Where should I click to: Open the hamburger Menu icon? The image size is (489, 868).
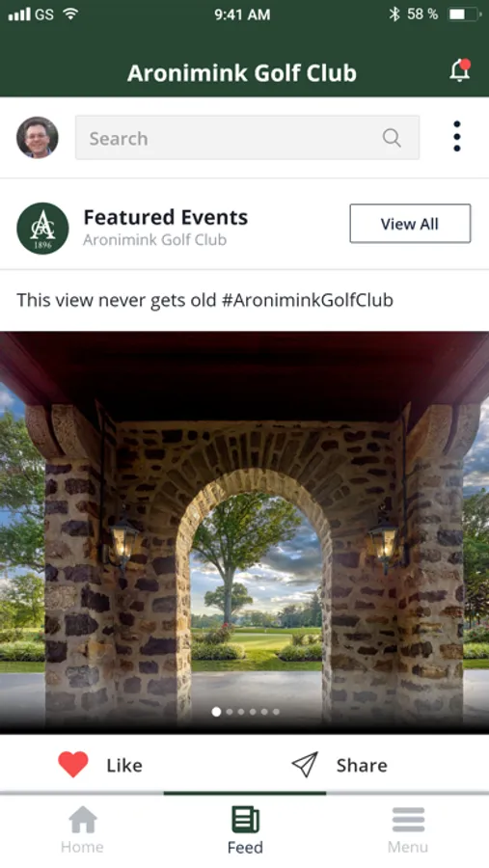[408, 819]
